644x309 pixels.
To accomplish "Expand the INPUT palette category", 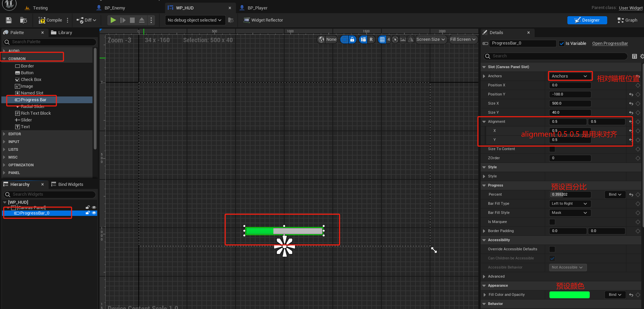I will tap(4, 142).
